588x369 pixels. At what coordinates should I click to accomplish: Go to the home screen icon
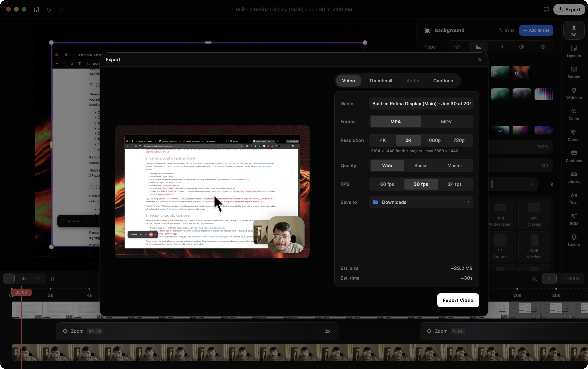(x=36, y=10)
